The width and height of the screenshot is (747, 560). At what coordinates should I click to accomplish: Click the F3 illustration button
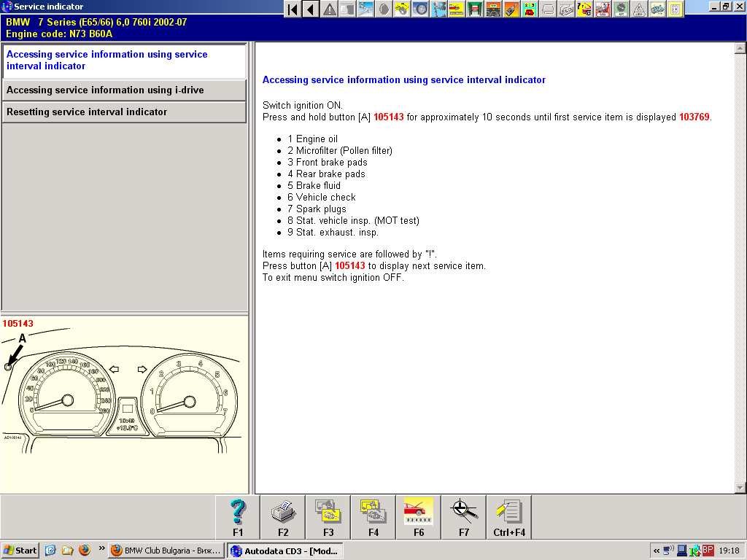coord(328,517)
